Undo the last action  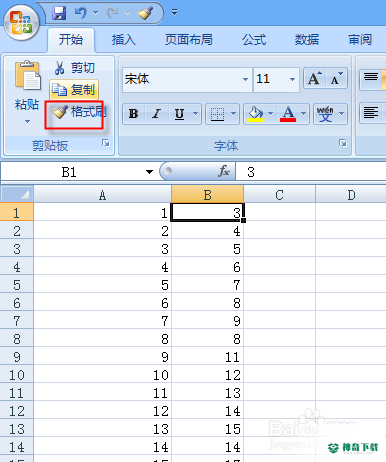point(81,13)
